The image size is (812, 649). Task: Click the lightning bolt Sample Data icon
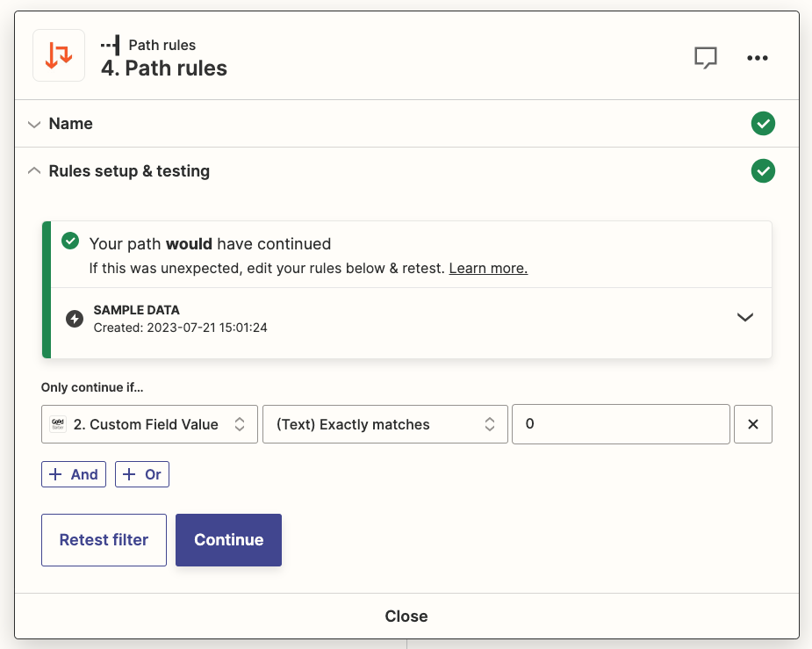point(75,318)
